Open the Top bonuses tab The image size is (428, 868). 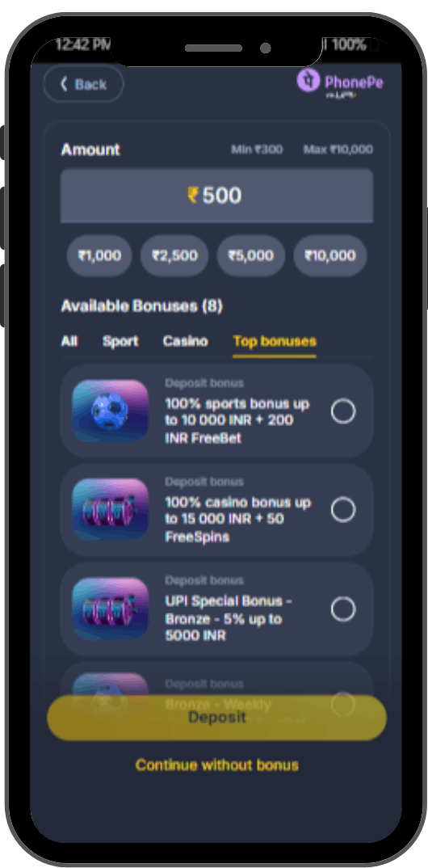275,341
